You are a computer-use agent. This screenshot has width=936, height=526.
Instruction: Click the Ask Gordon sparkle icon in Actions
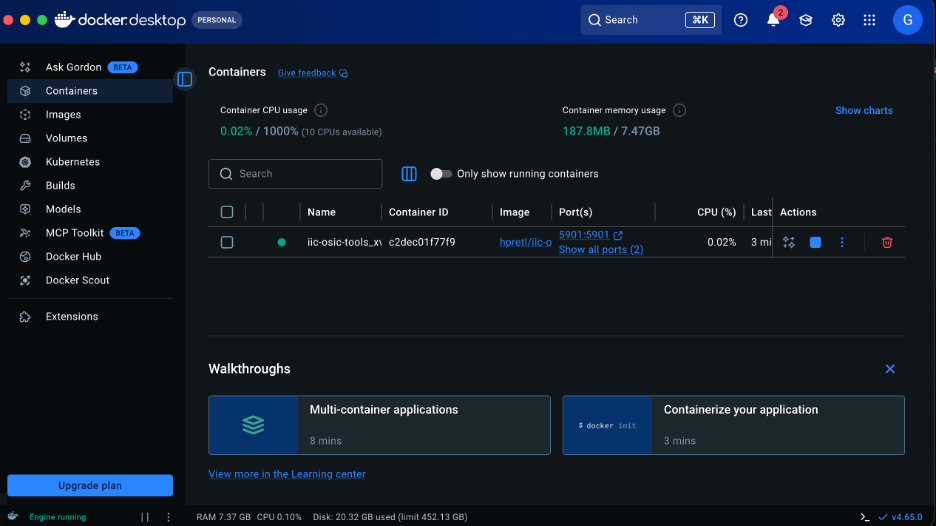tap(789, 242)
